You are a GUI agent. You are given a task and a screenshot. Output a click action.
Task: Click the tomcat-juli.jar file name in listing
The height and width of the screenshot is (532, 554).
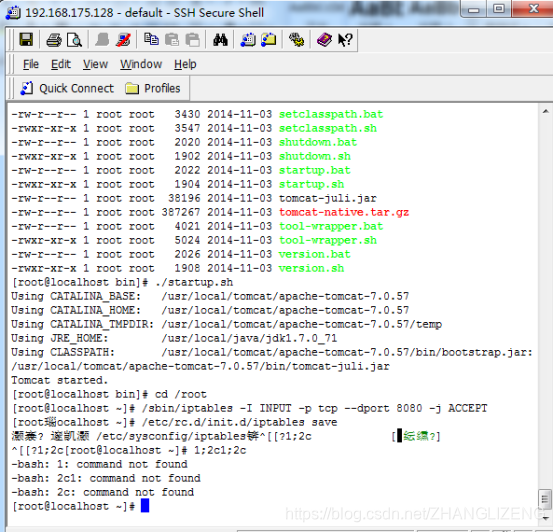(x=328, y=199)
